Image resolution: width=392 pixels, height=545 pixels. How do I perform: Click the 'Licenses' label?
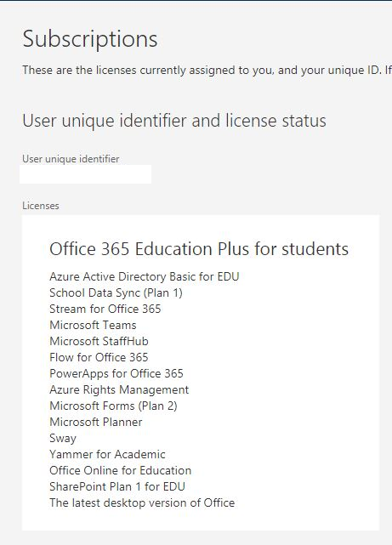pyautogui.click(x=41, y=206)
